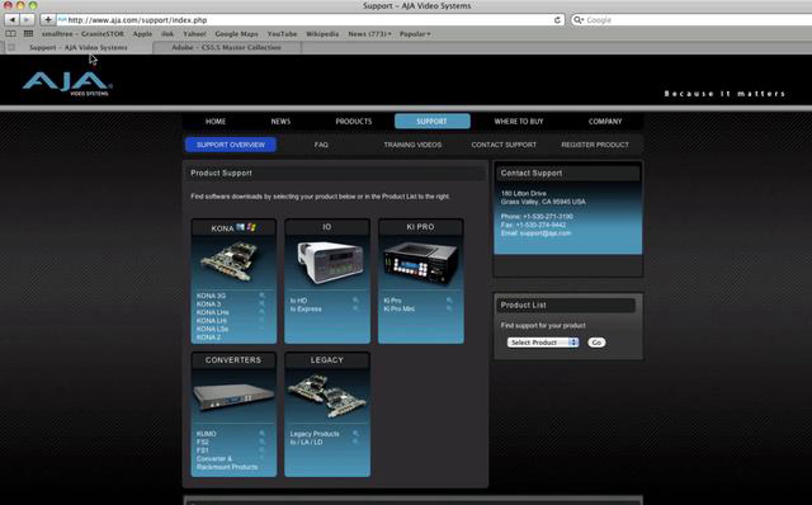812x505 pixels.
Task: Click the KI PRO recorder image
Action: pyautogui.click(x=421, y=263)
